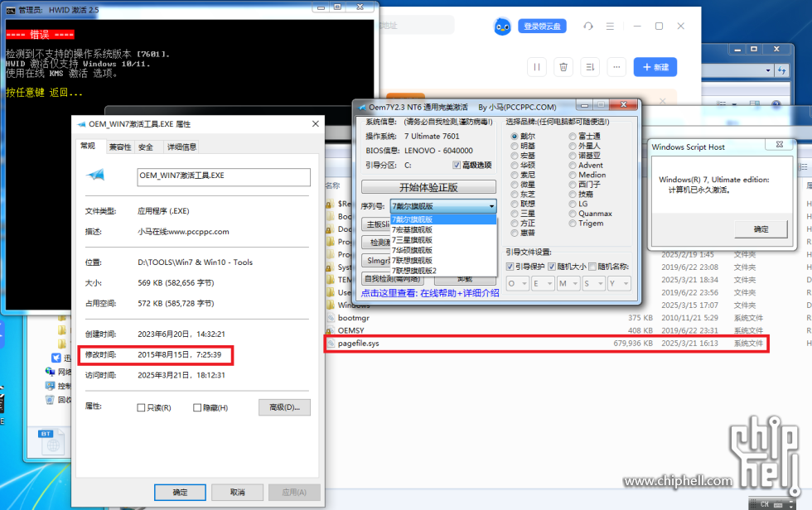The height and width of the screenshot is (510, 812).
Task: Click the trash delete icon in cloud window
Action: coord(563,67)
